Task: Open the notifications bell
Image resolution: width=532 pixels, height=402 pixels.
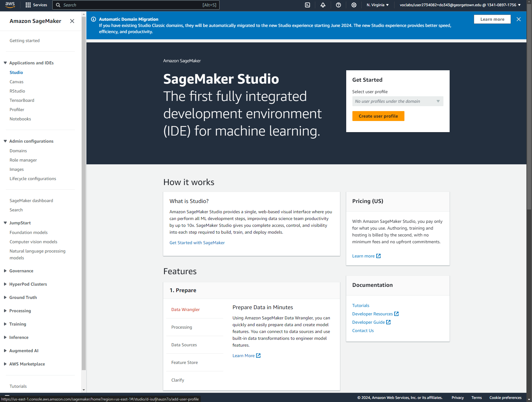Action: click(323, 5)
